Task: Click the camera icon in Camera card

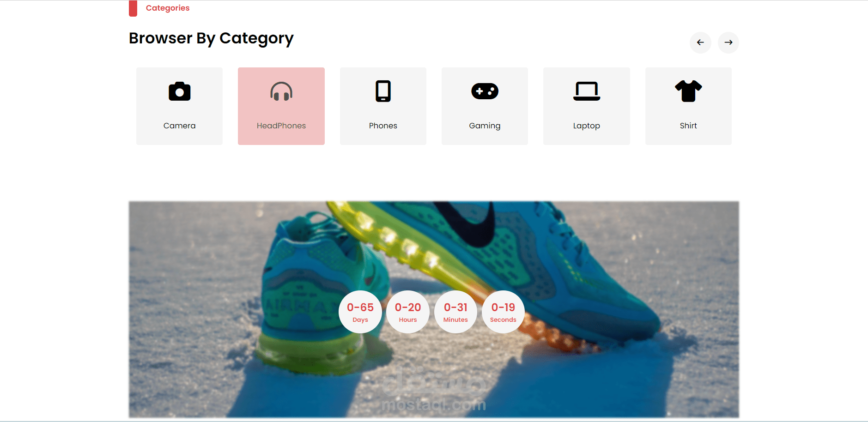Action: [x=179, y=91]
